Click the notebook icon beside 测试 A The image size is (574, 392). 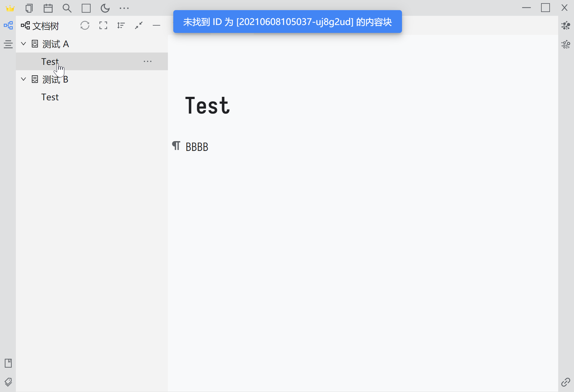(35, 44)
